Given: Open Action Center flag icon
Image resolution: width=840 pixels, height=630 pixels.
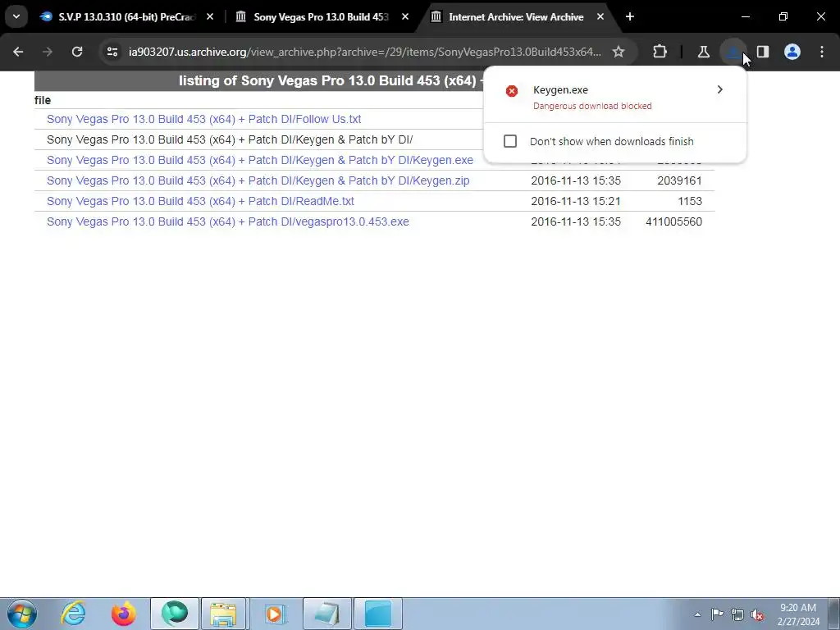Looking at the screenshot, I should (717, 614).
